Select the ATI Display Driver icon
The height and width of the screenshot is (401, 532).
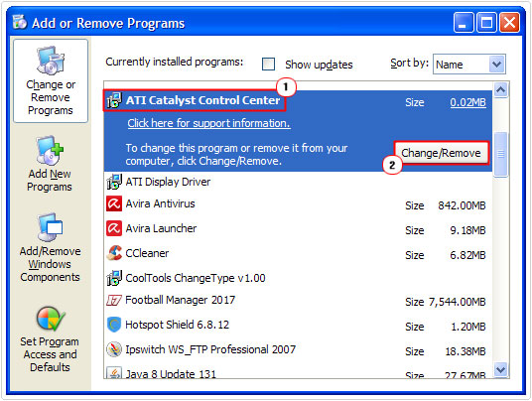[x=114, y=182]
